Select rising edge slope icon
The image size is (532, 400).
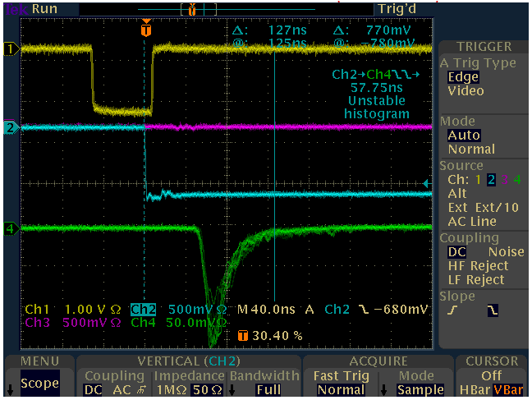tap(453, 310)
